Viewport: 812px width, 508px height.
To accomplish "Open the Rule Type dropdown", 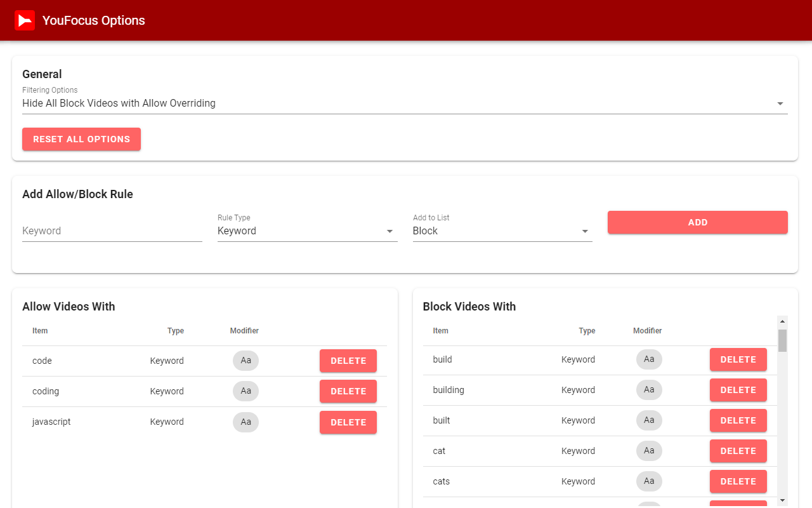I will tap(307, 231).
